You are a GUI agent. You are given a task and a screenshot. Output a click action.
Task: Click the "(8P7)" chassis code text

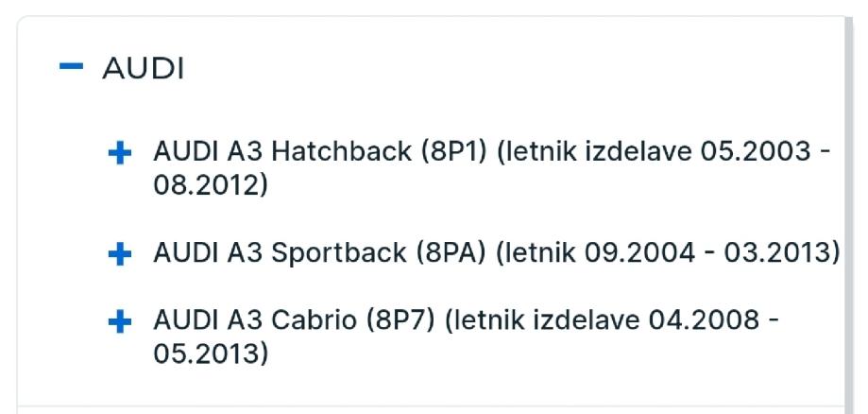point(411,321)
